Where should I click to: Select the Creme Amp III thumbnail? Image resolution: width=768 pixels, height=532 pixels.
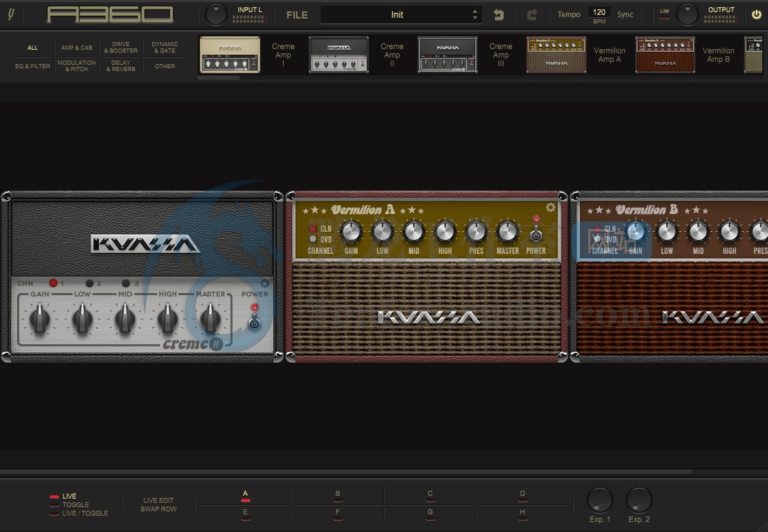tap(447, 55)
